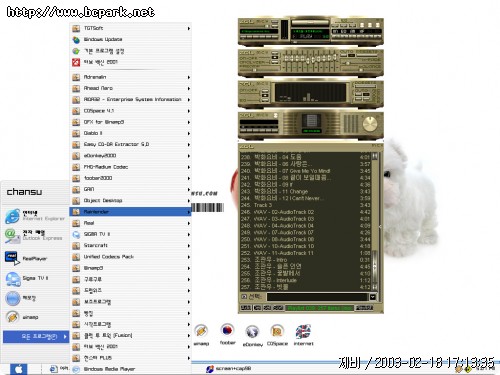Click the default program settings entry icon
This screenshot has width=500, height=375.
[76, 51]
